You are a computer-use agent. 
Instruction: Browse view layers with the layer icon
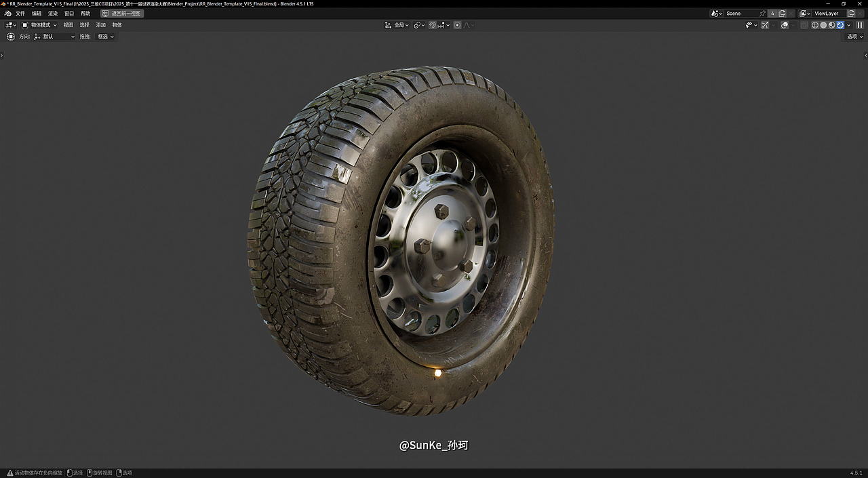click(805, 14)
